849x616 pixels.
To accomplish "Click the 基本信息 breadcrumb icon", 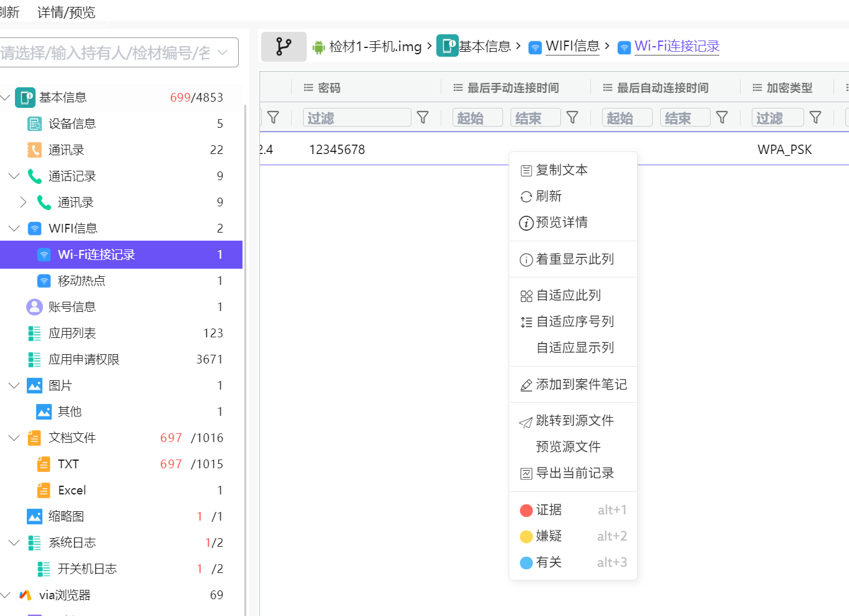I will pos(447,46).
